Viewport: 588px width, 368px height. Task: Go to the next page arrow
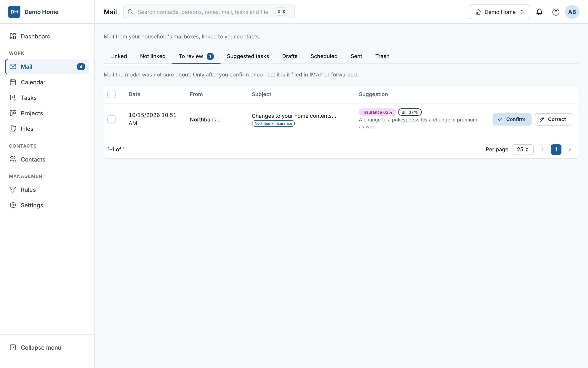pos(570,149)
